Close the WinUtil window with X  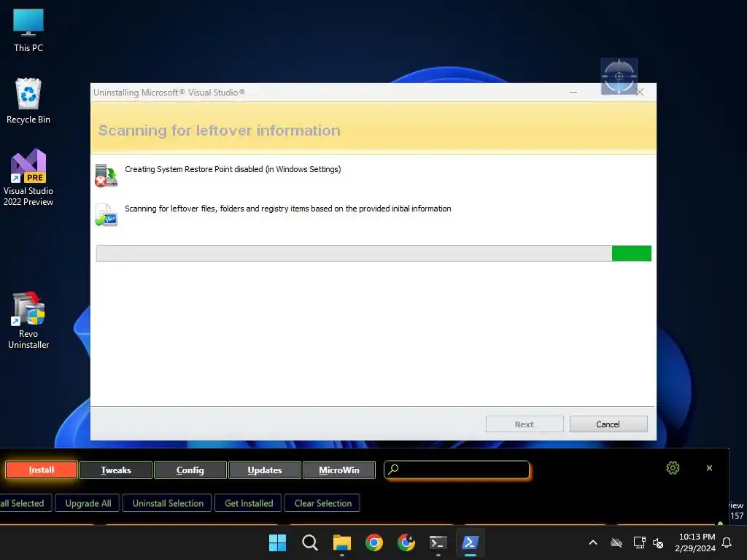pyautogui.click(x=709, y=467)
